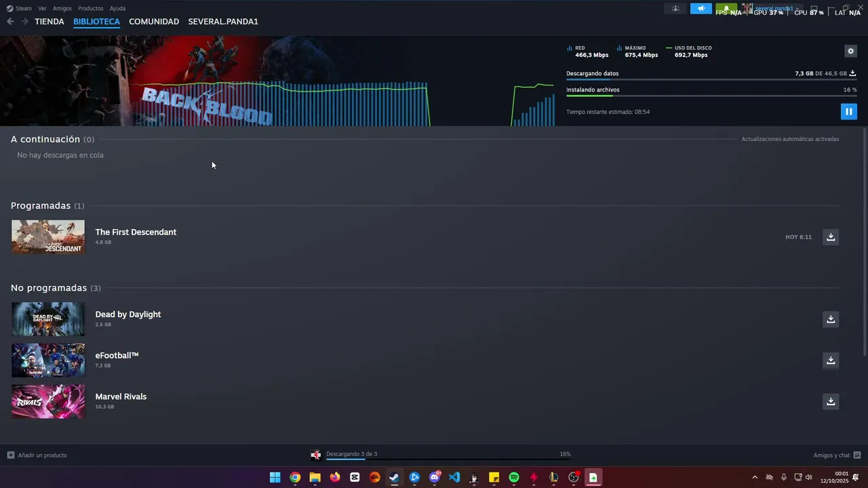Click the Programadas (1) section header
The image size is (868, 488).
coord(47,205)
